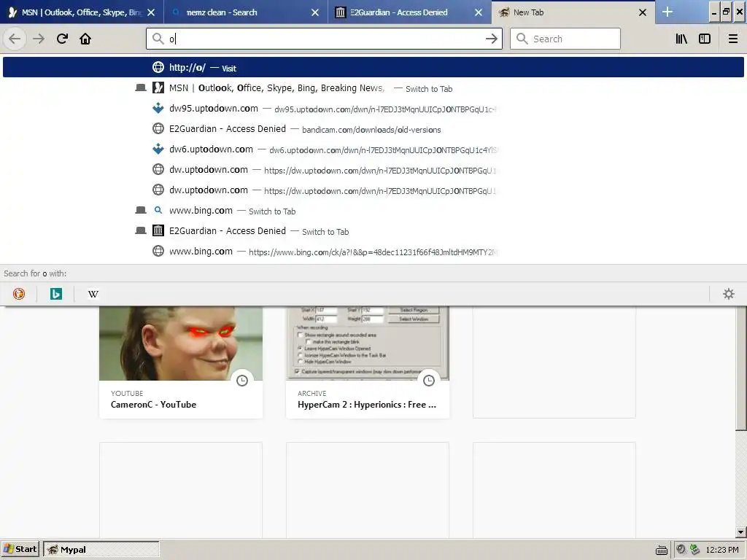Reload the current page
Screen dimensions: 747x560
[62, 39]
